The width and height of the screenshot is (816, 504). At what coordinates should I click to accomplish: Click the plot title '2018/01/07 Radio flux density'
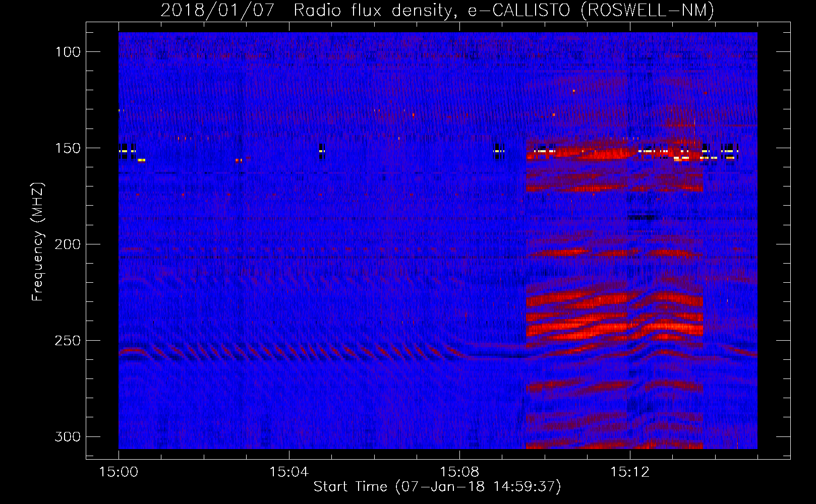[x=437, y=10]
